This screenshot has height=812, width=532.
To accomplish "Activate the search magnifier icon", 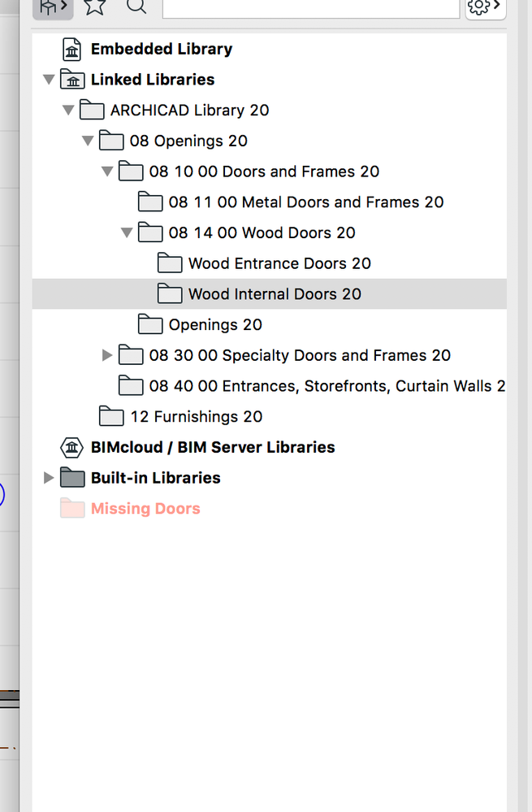I will [136, 7].
